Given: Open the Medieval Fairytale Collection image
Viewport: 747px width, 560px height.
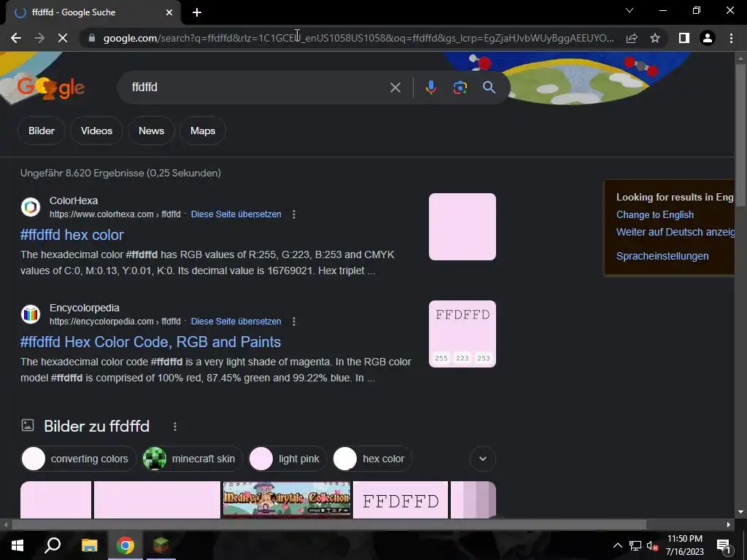Looking at the screenshot, I should [x=286, y=499].
